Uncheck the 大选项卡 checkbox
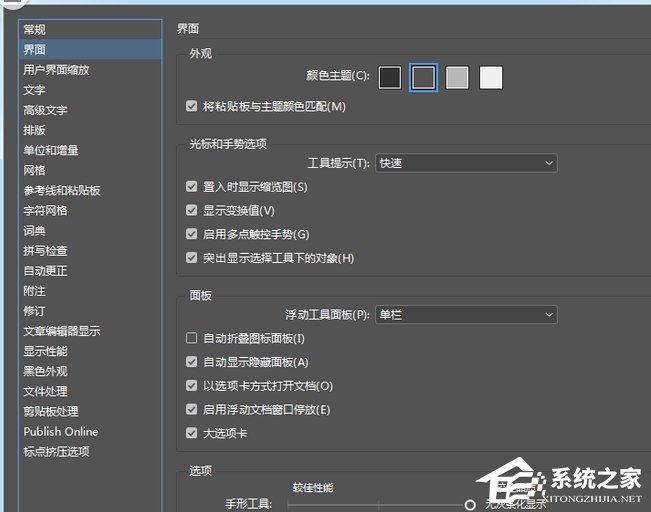 coord(191,433)
